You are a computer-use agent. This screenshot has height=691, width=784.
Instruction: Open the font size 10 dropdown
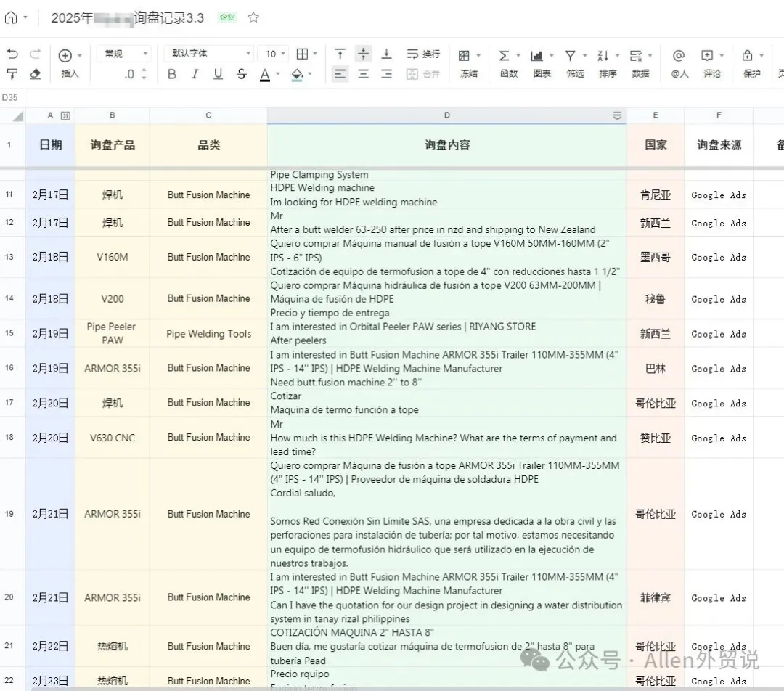click(274, 54)
